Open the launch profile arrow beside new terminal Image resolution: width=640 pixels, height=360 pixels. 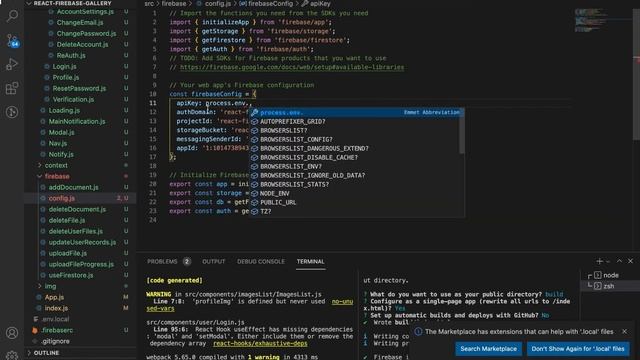608,261
